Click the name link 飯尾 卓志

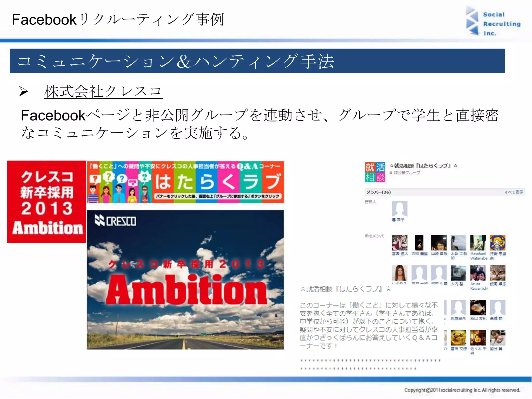(498, 284)
